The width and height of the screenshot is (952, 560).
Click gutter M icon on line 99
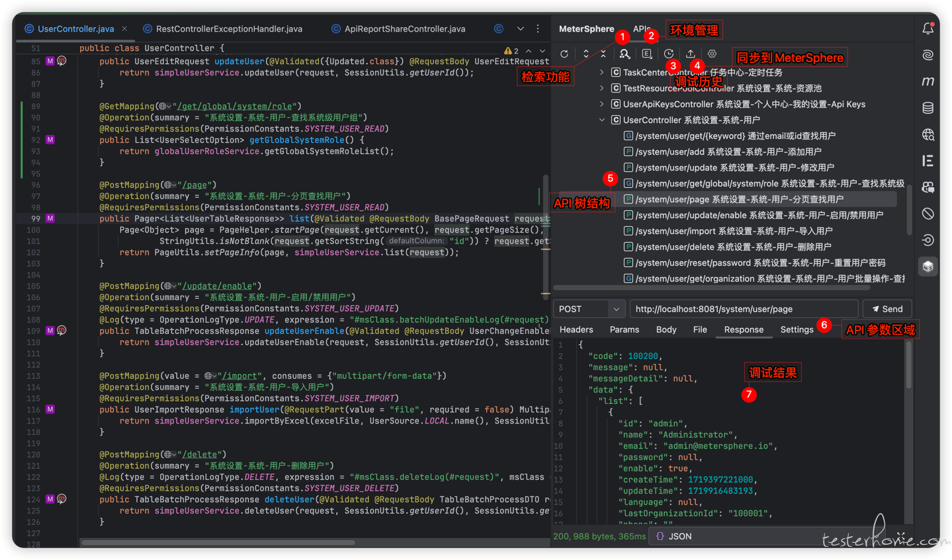(50, 218)
